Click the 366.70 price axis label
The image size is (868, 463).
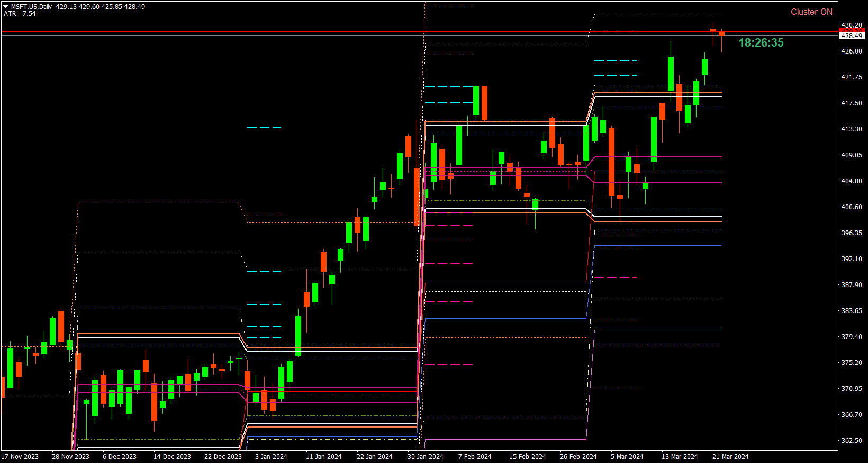852,415
